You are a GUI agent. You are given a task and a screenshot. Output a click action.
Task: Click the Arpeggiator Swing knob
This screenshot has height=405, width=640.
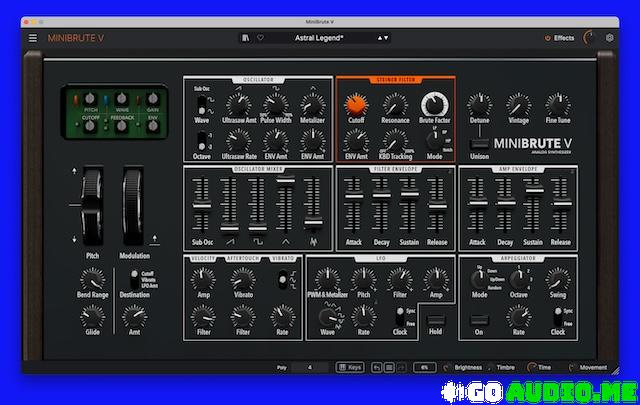click(x=558, y=280)
